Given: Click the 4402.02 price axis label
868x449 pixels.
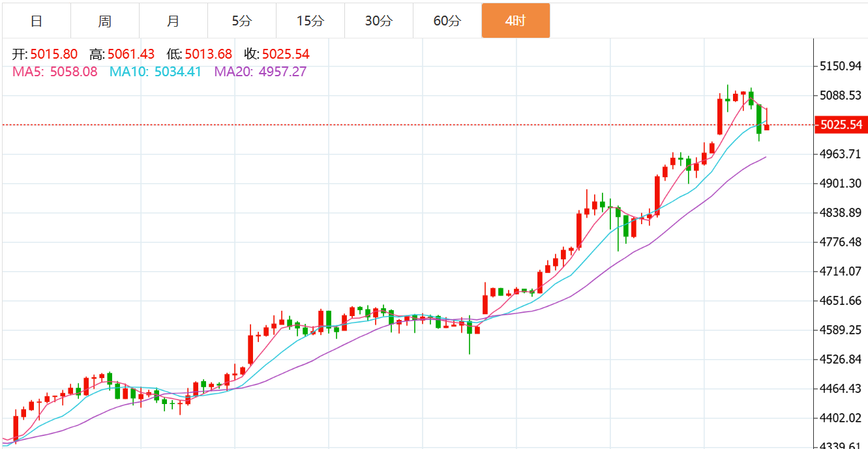Looking at the screenshot, I should click(841, 418).
